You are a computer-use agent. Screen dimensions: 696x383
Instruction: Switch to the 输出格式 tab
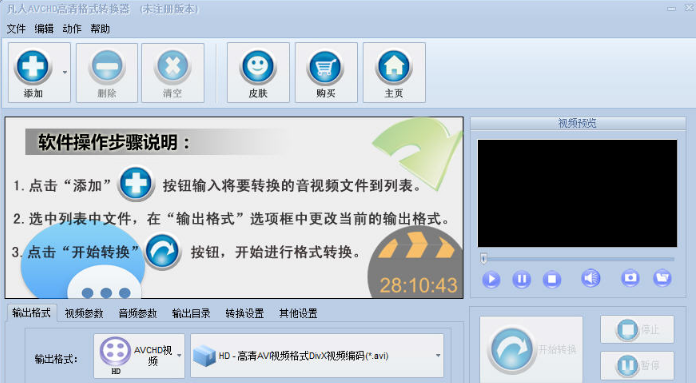click(31, 313)
